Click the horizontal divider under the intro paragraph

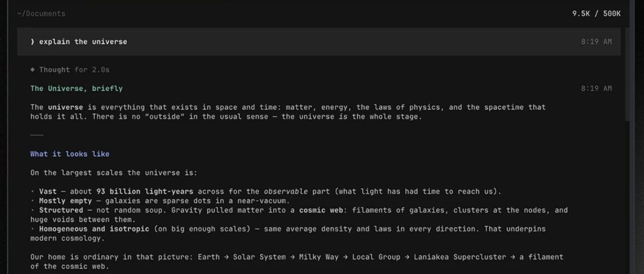pyautogui.click(x=37, y=135)
